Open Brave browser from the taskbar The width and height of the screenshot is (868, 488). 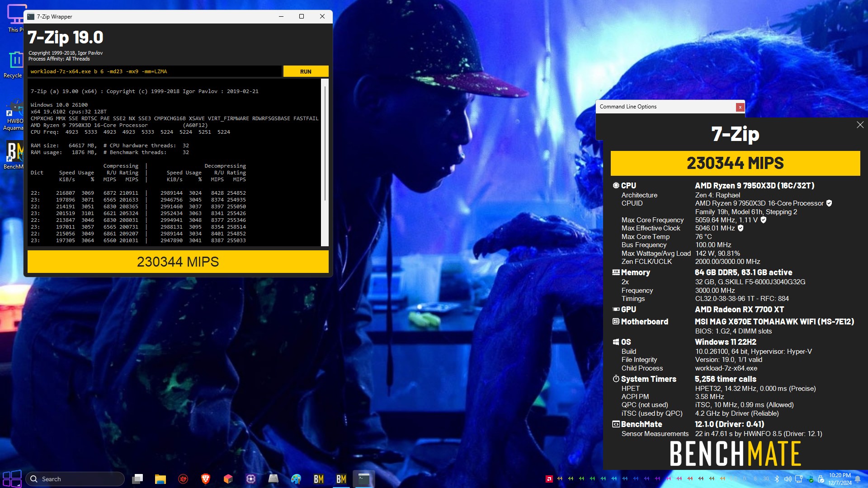[x=205, y=479]
